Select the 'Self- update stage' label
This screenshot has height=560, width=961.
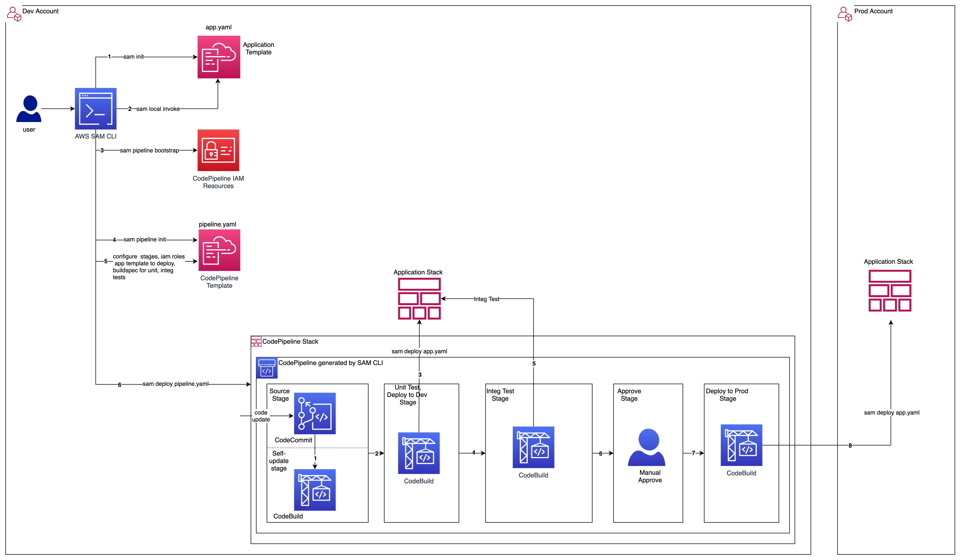(279, 461)
